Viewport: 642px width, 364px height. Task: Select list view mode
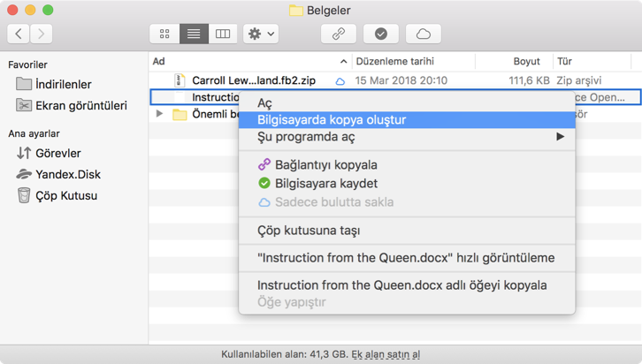pos(194,34)
